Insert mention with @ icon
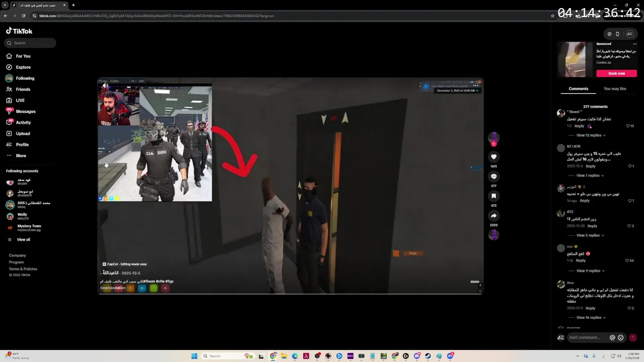 [x=612, y=338]
